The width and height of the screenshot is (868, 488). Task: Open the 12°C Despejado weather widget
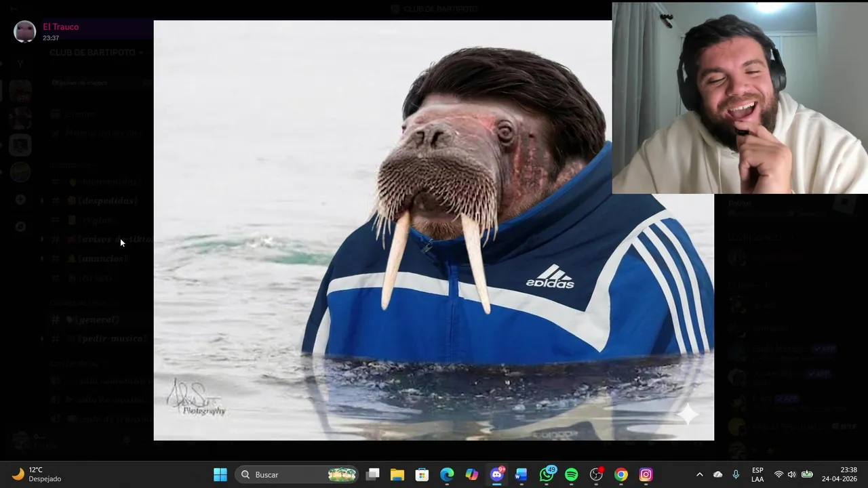tap(37, 474)
